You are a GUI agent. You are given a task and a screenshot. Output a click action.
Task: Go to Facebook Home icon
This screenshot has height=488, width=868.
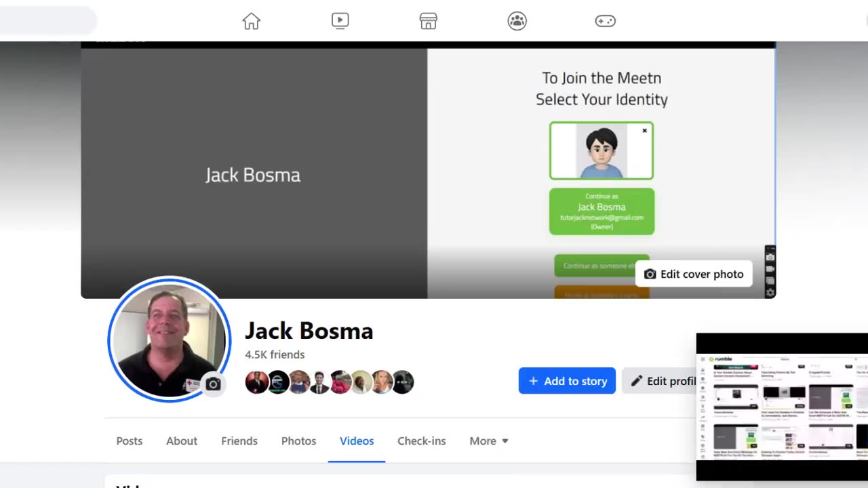[x=252, y=21]
